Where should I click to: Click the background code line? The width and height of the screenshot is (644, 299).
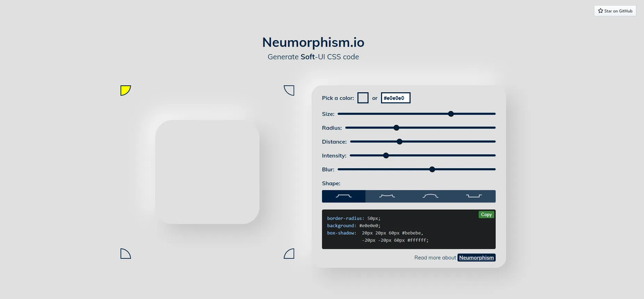(354, 226)
